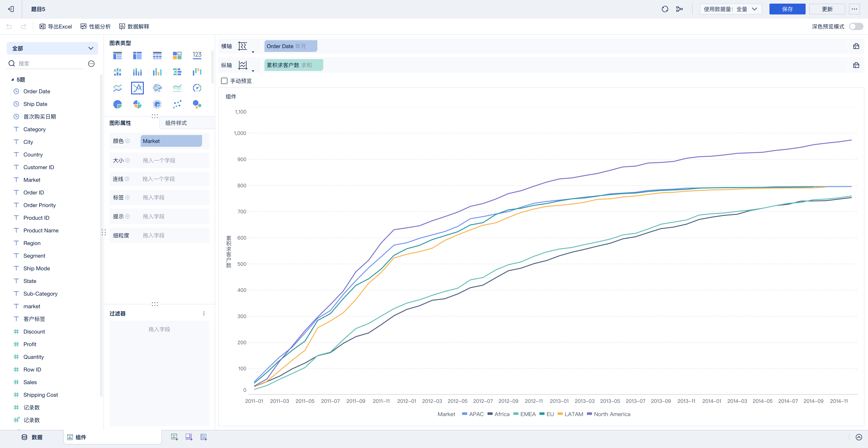868x448 pixels.
Task: Click the back/exit icon beside 题目5
Action: pos(11,9)
